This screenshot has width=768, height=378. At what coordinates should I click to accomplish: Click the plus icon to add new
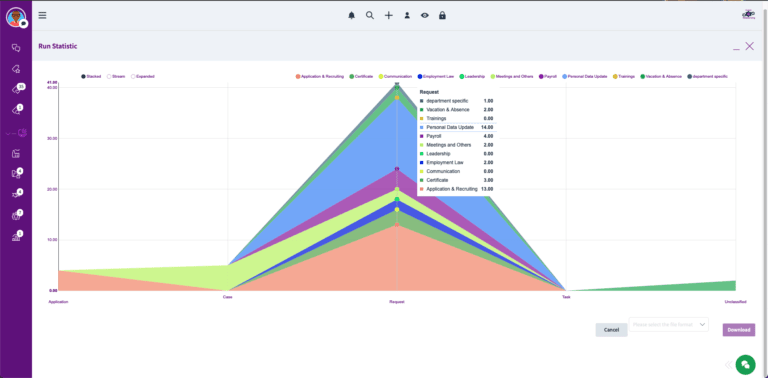tap(388, 16)
